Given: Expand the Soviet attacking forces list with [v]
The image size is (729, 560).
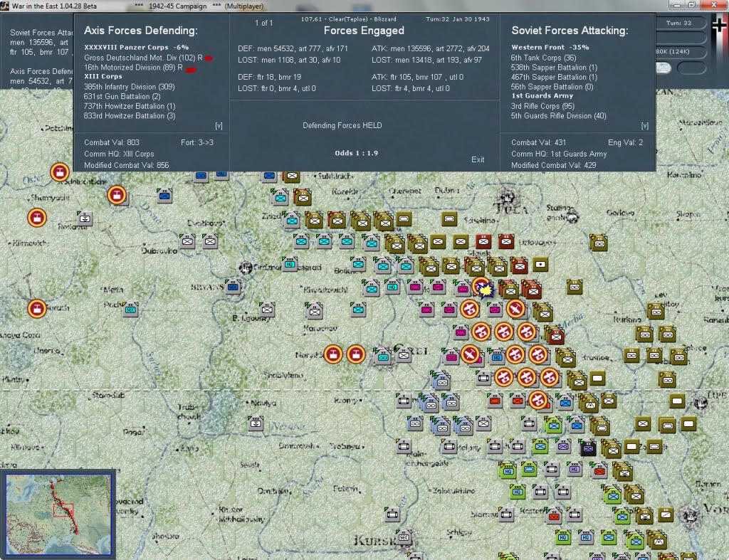Looking at the screenshot, I should [644, 126].
